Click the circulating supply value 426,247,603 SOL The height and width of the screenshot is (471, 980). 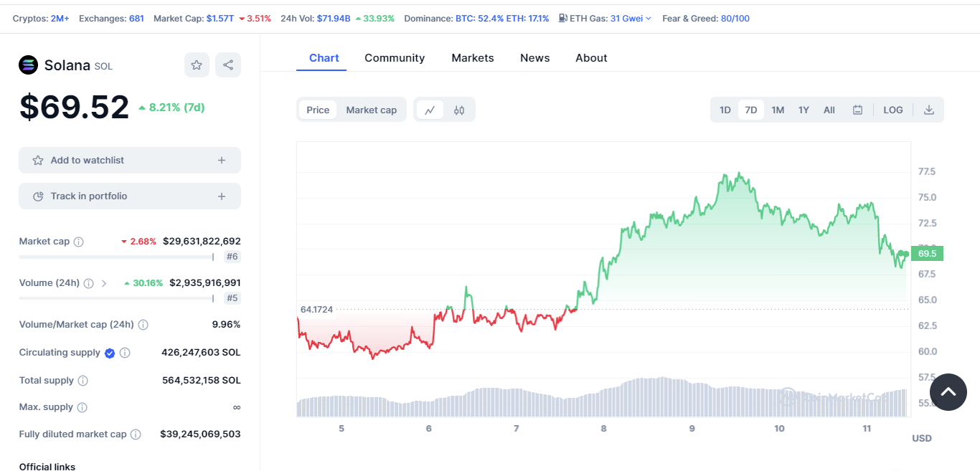201,353
